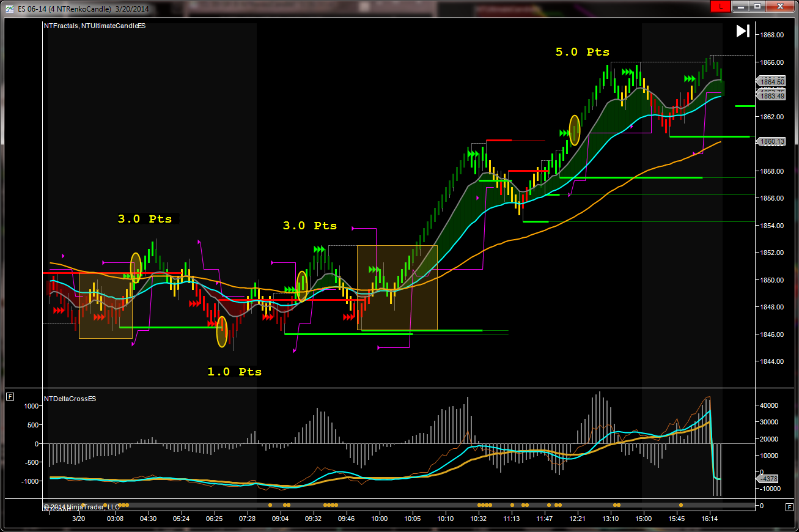The image size is (799, 532).
Task: Click the NTDeltaCrossES indicator label
Action: [70, 399]
